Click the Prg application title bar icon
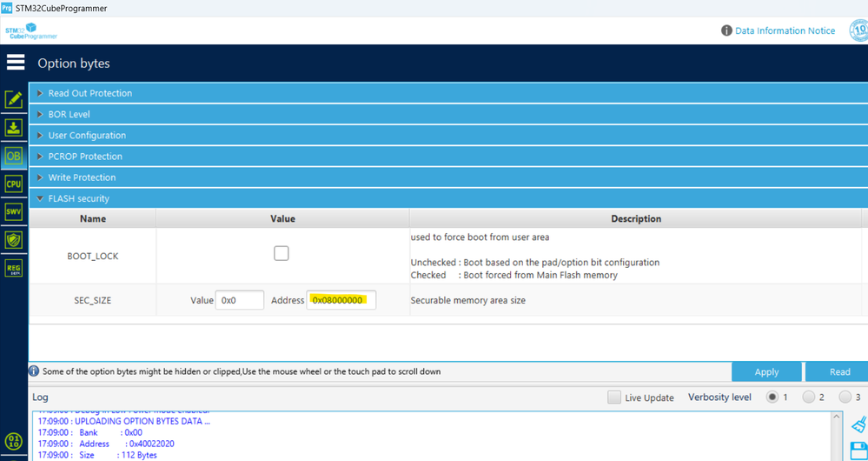Screen dimensions: 868x461 7,9
